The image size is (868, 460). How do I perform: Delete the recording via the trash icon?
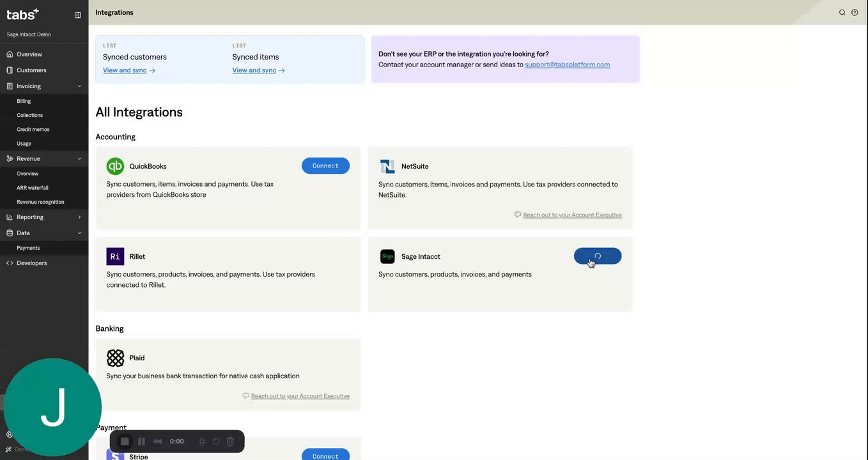231,441
